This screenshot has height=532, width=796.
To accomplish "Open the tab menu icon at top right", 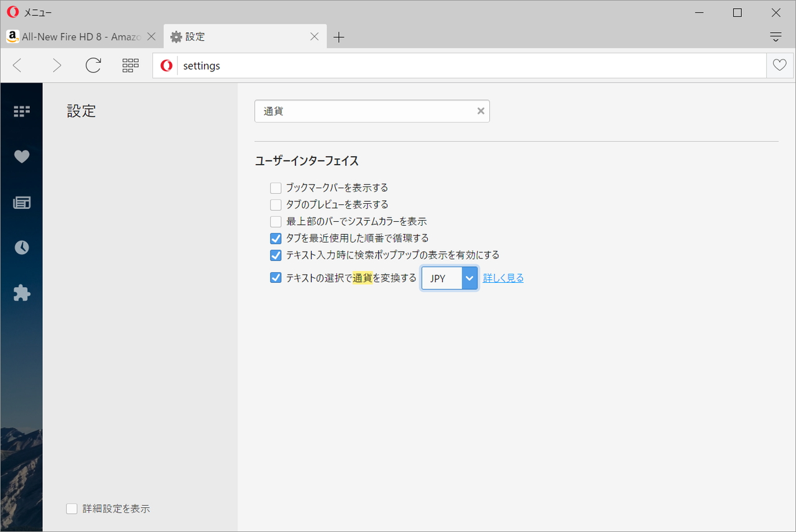I will [x=775, y=37].
